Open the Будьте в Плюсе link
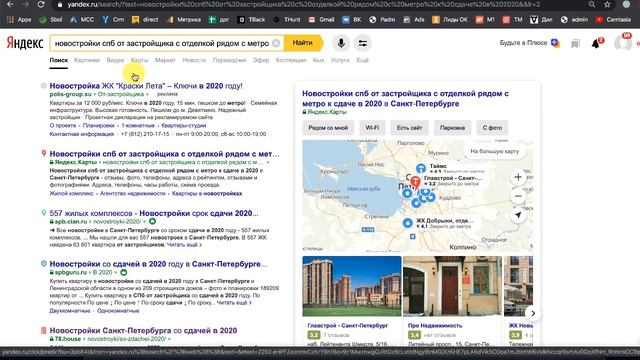 coord(529,43)
